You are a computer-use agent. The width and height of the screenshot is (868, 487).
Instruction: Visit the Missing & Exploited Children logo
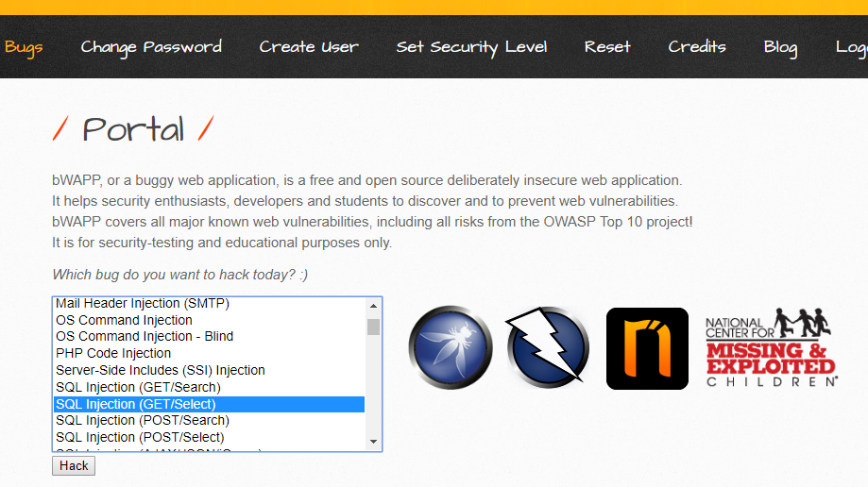(x=771, y=347)
